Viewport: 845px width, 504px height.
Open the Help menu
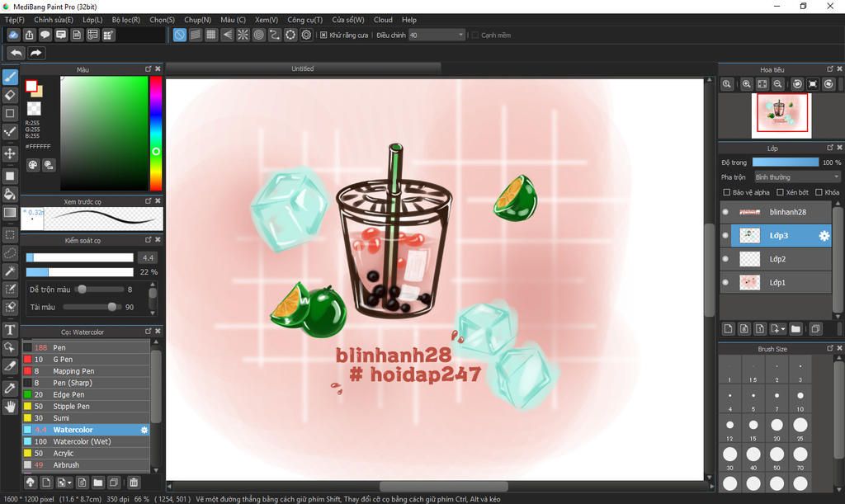(409, 20)
